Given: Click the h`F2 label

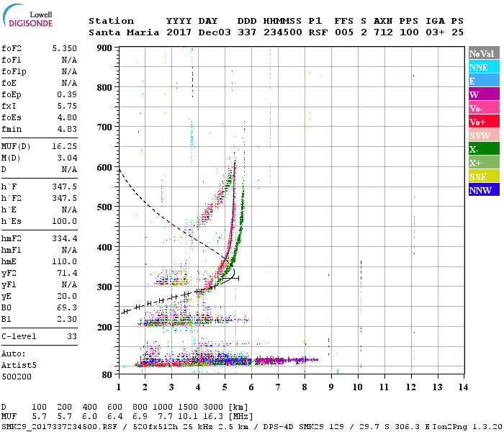Looking at the screenshot, I should point(12,198).
